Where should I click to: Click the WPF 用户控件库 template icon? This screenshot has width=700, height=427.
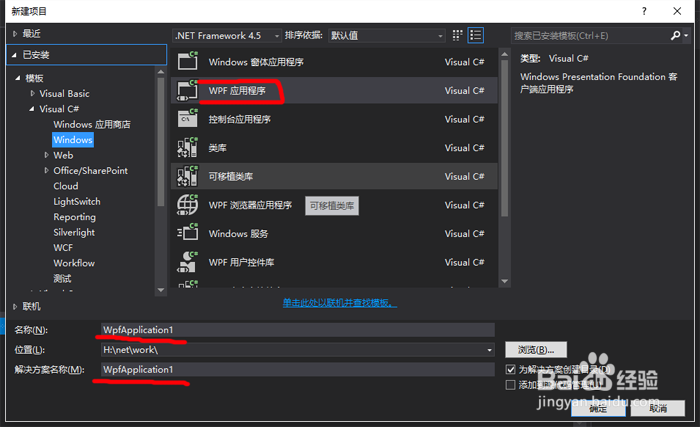pos(188,262)
